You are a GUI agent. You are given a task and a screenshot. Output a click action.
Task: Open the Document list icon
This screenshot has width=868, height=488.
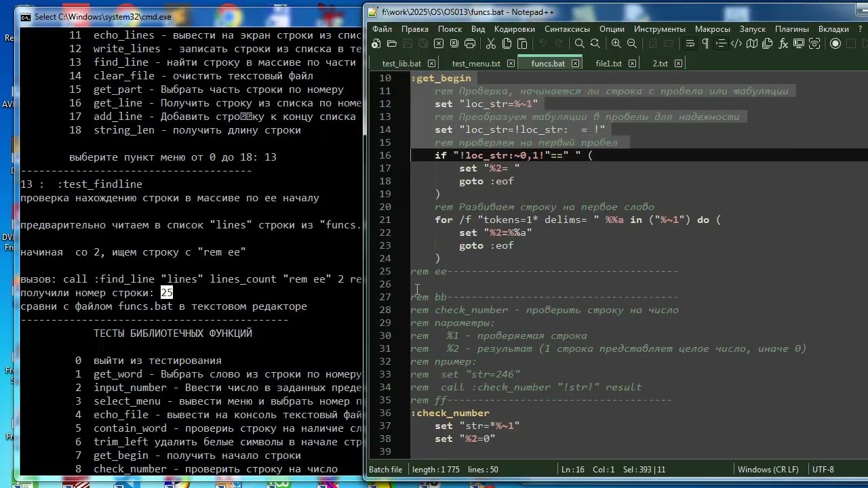768,43
